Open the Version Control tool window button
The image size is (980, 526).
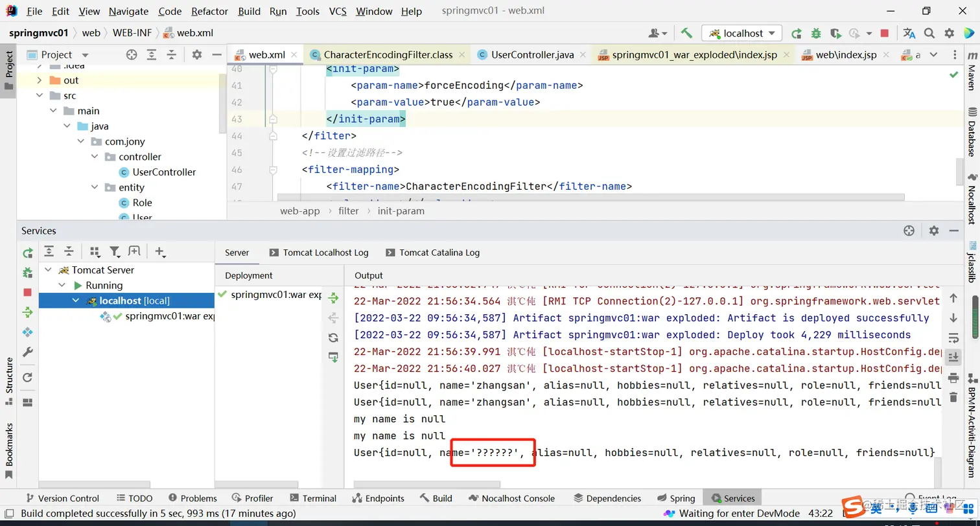[x=62, y=498]
